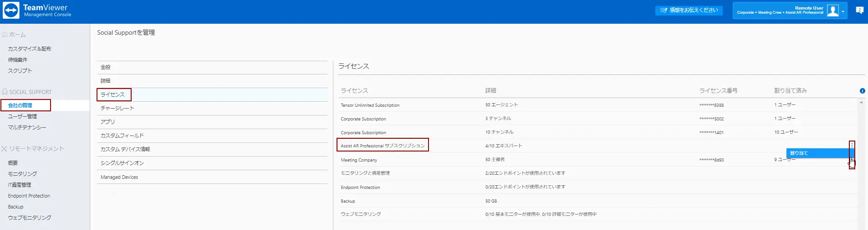This screenshot has width=868, height=230.
Task: Click the 詳細 column header
Action: pos(490,91)
